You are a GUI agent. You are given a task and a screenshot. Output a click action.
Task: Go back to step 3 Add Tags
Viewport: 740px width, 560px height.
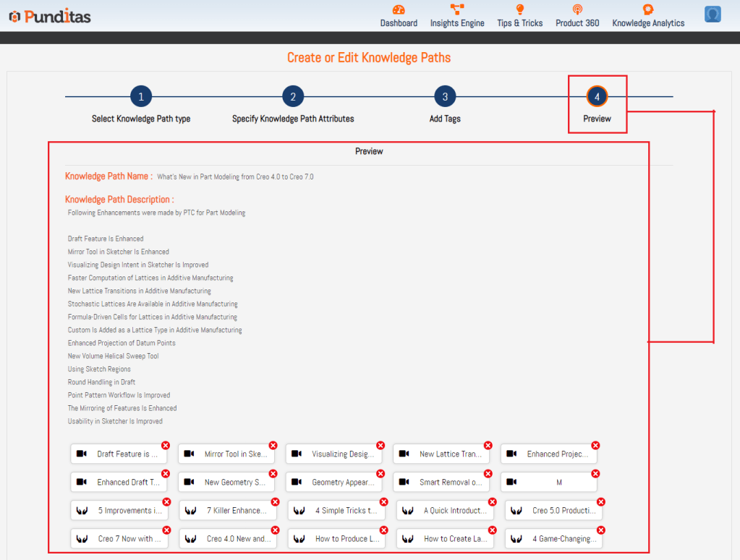pyautogui.click(x=445, y=96)
